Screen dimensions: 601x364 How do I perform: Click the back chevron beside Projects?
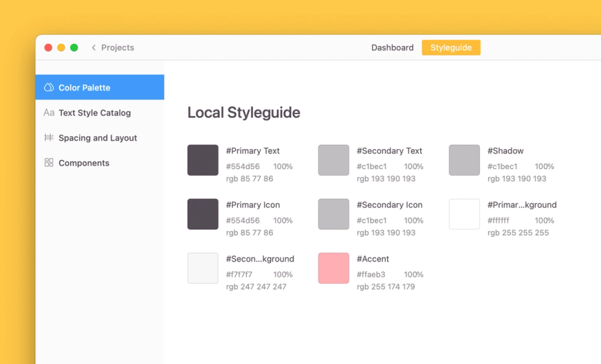(x=94, y=47)
